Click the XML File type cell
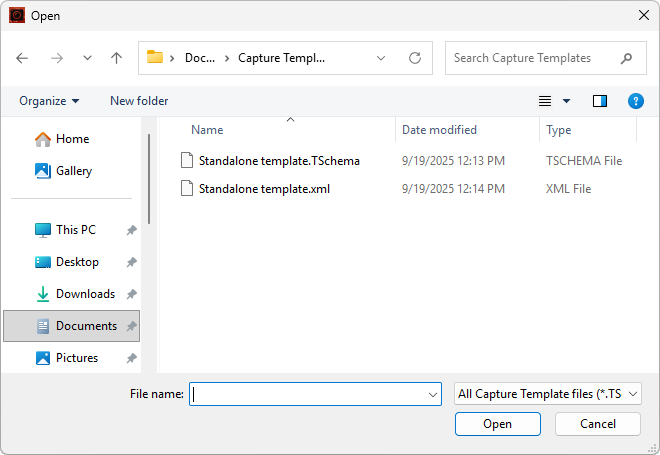The image size is (660, 455). point(569,189)
